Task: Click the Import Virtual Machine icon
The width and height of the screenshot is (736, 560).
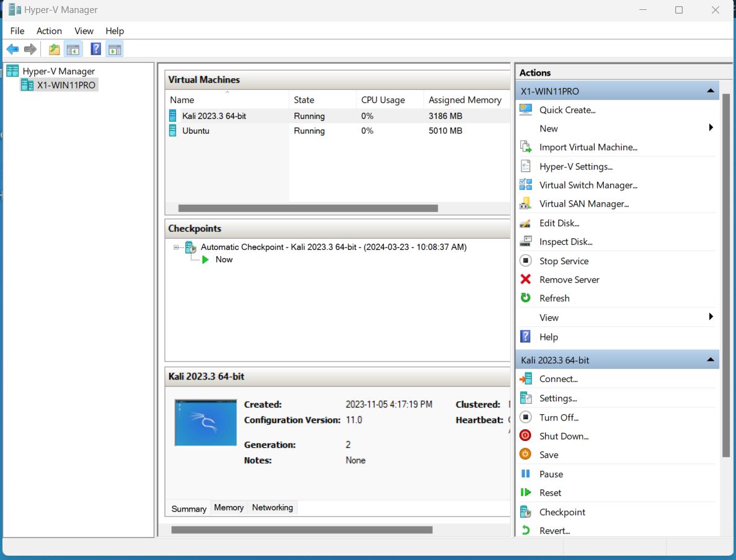Action: [526, 147]
